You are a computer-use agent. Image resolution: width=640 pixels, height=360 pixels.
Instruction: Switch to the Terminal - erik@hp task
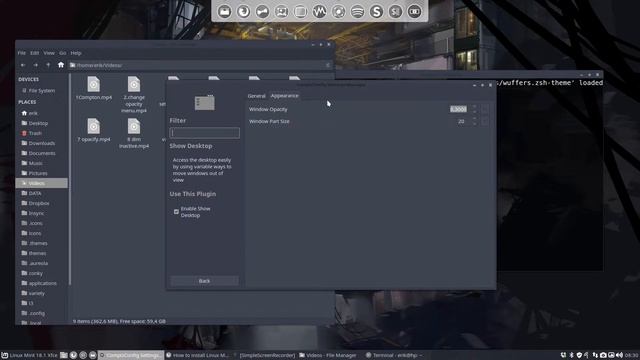[x=394, y=356]
